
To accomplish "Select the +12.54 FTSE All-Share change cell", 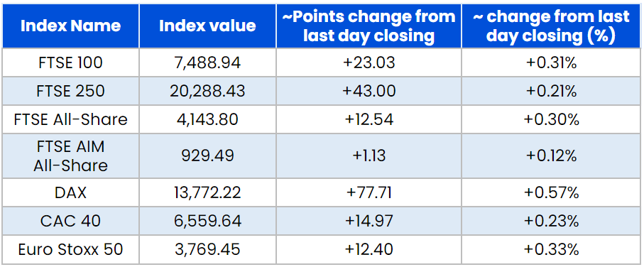I will point(369,119).
